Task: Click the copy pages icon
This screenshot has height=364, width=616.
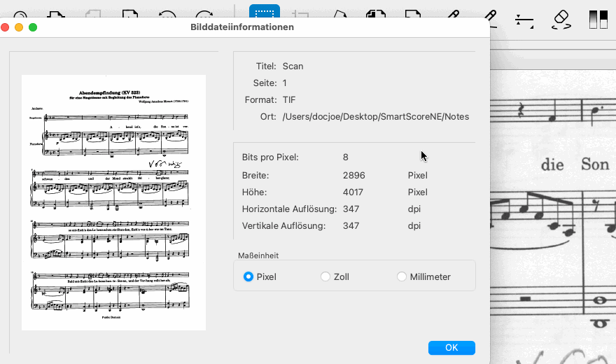Action: 377,14
